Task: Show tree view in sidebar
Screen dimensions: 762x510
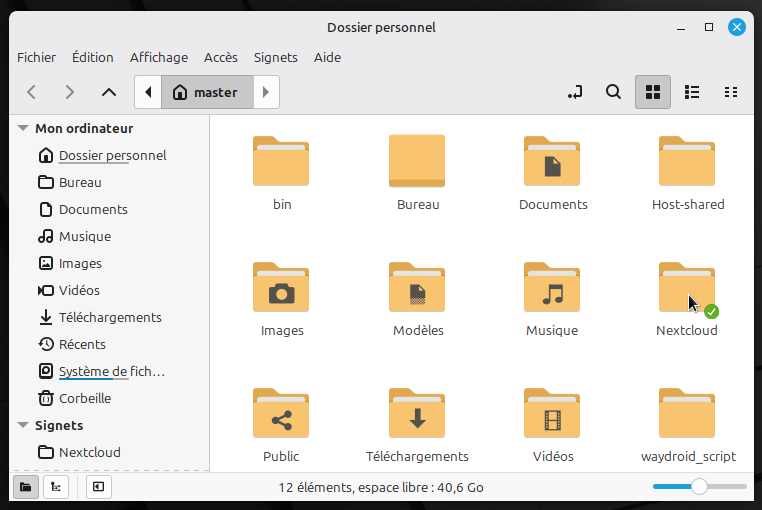Action: [55, 487]
